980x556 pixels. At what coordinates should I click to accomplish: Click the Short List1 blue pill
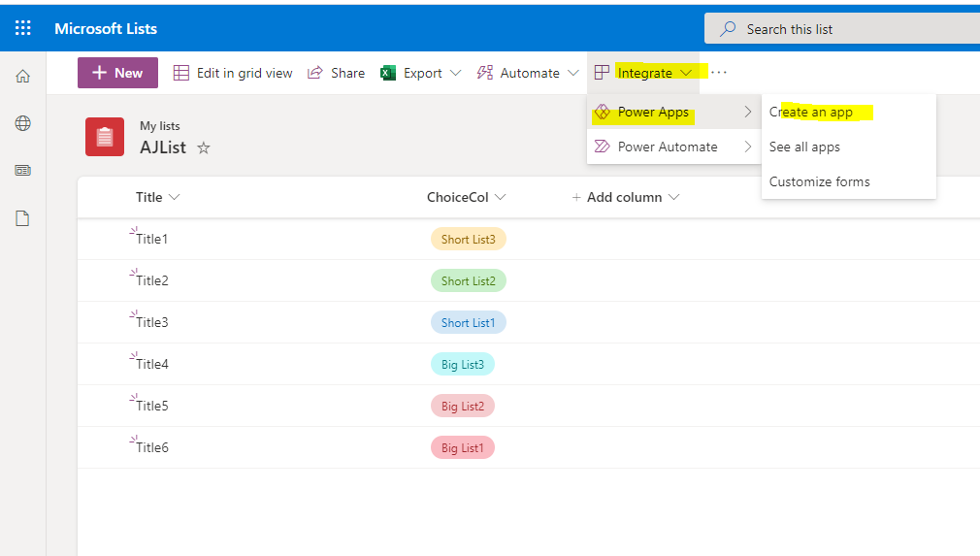[468, 322]
